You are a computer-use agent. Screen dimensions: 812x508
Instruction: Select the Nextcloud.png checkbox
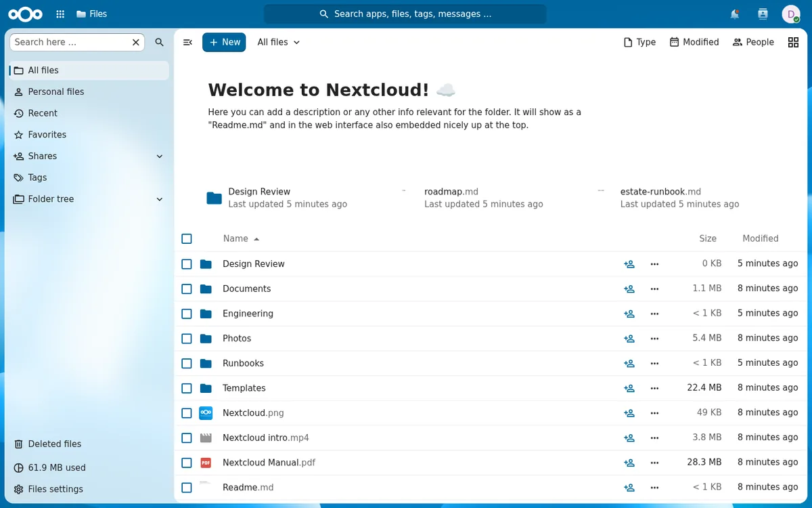click(187, 413)
